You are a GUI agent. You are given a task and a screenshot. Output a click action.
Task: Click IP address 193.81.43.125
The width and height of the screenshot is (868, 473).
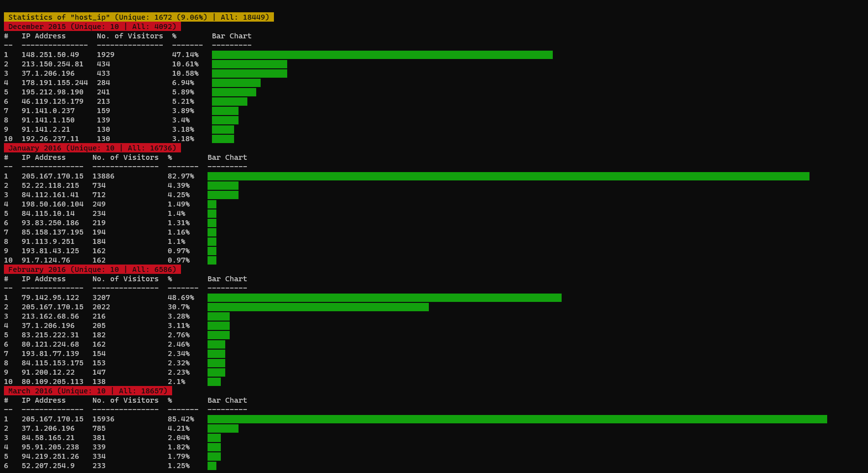50,251
